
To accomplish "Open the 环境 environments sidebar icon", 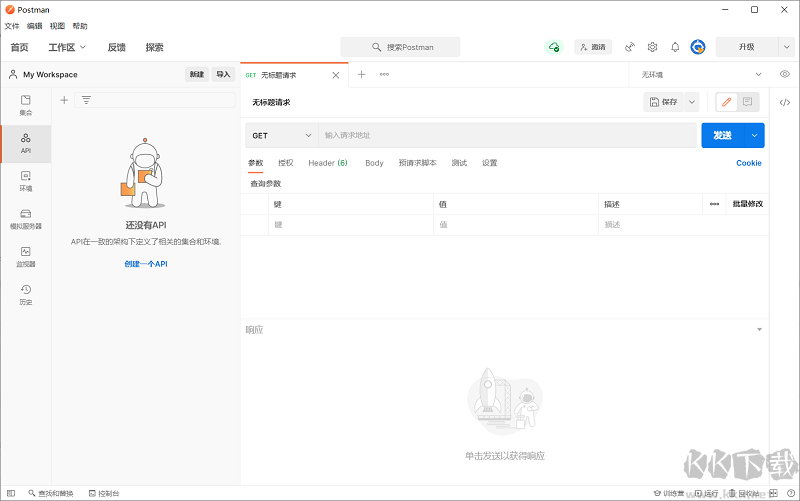I will [26, 181].
